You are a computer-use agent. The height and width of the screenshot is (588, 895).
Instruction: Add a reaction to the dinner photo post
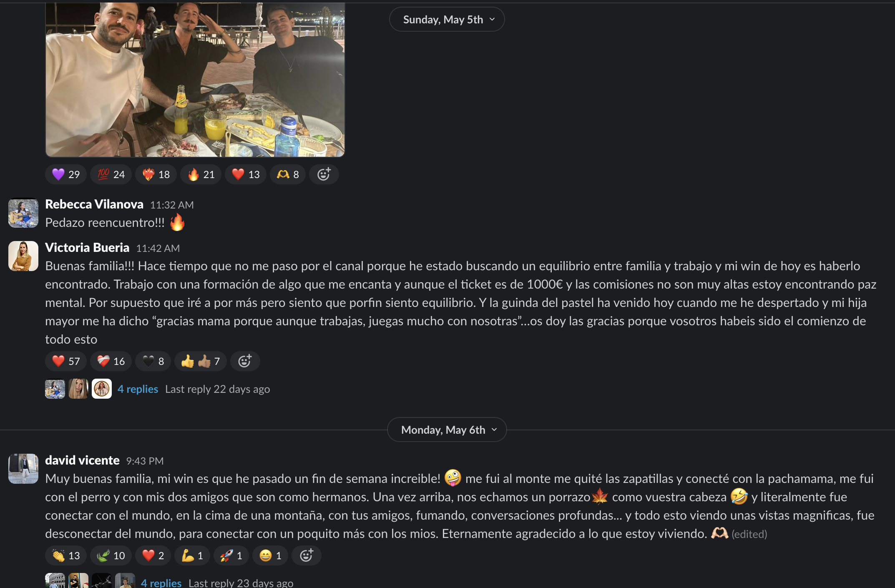pos(324,174)
